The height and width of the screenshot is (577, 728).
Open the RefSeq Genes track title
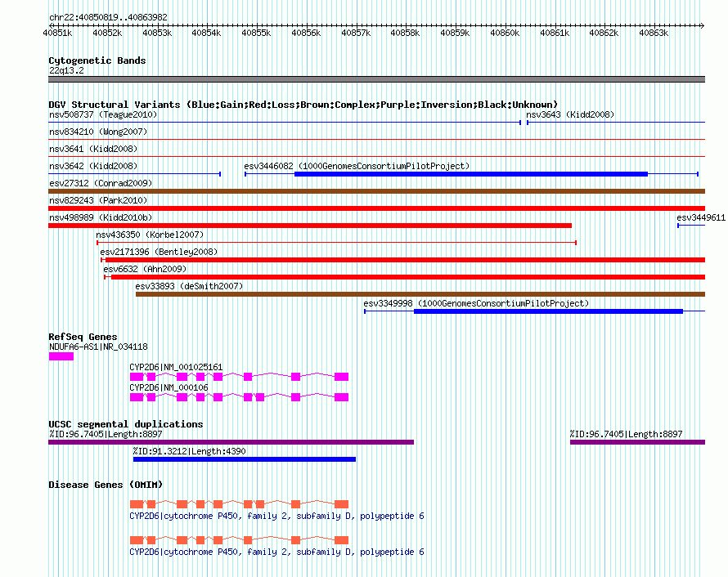pos(83,337)
